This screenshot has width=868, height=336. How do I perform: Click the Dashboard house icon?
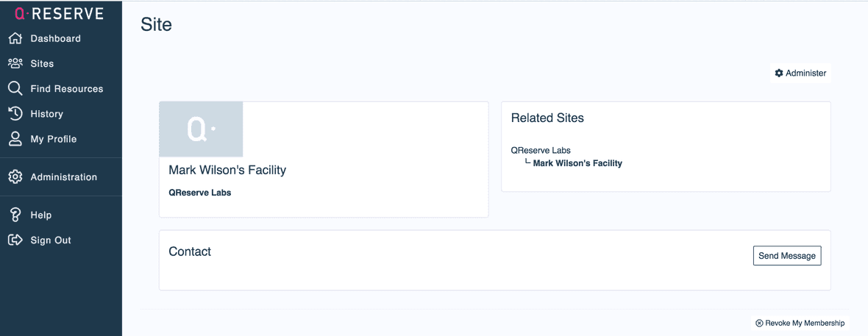click(15, 38)
